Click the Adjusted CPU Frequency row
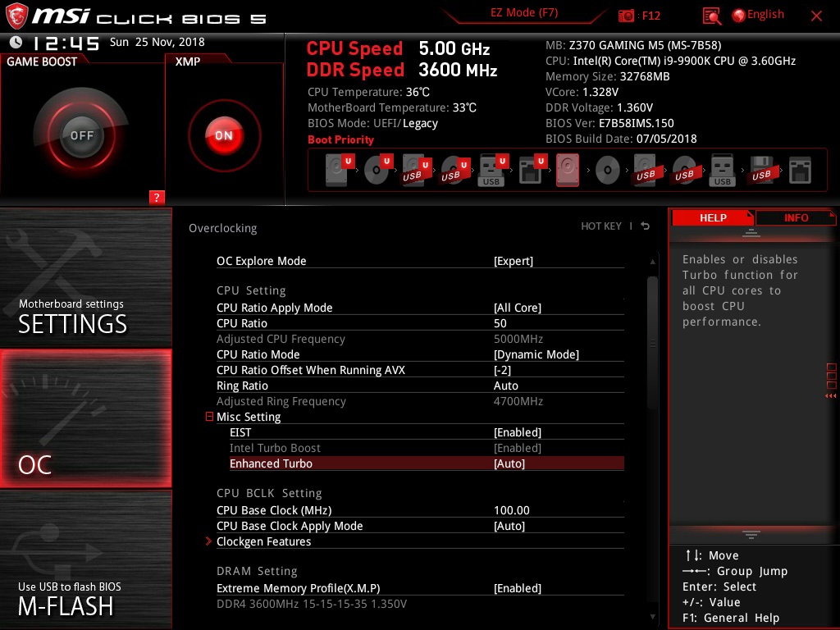 coord(420,339)
